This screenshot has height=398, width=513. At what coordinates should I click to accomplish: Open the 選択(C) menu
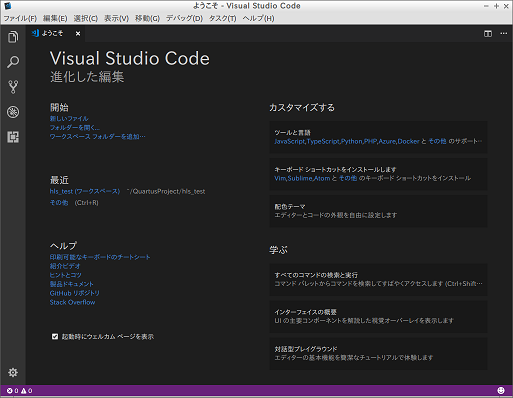coord(86,18)
